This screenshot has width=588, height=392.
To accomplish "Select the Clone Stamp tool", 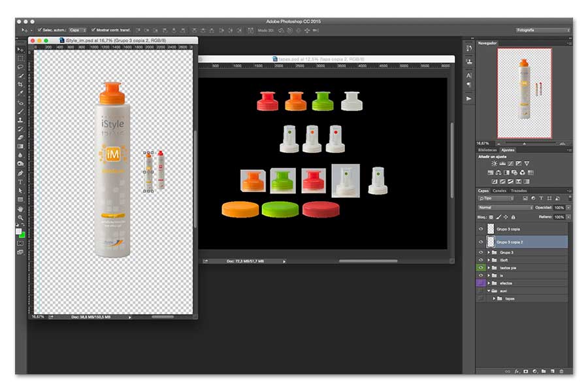I will coord(20,120).
